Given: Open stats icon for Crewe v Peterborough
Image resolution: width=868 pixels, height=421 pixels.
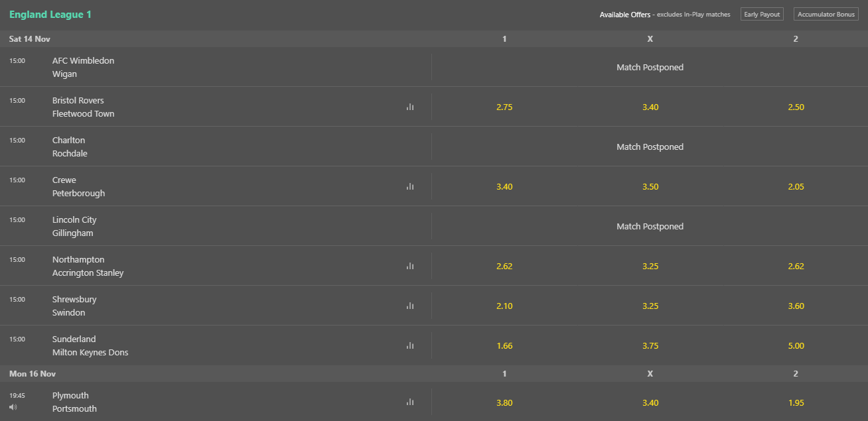Looking at the screenshot, I should pos(410,186).
